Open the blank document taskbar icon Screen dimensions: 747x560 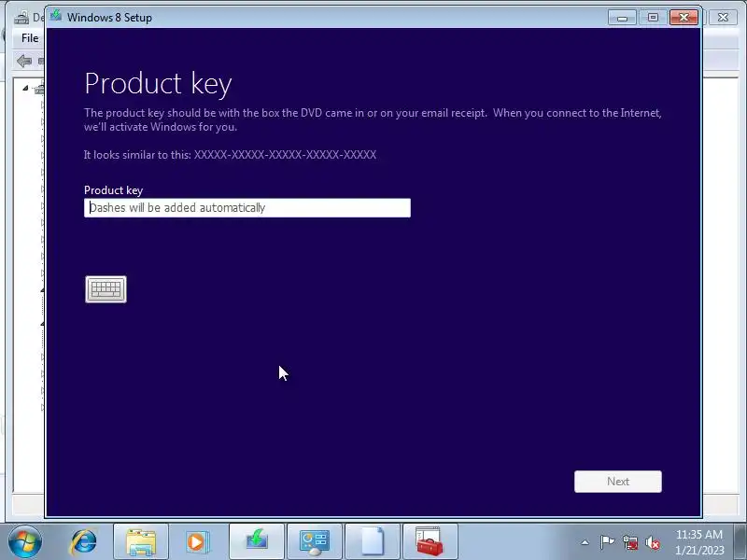[x=373, y=542]
